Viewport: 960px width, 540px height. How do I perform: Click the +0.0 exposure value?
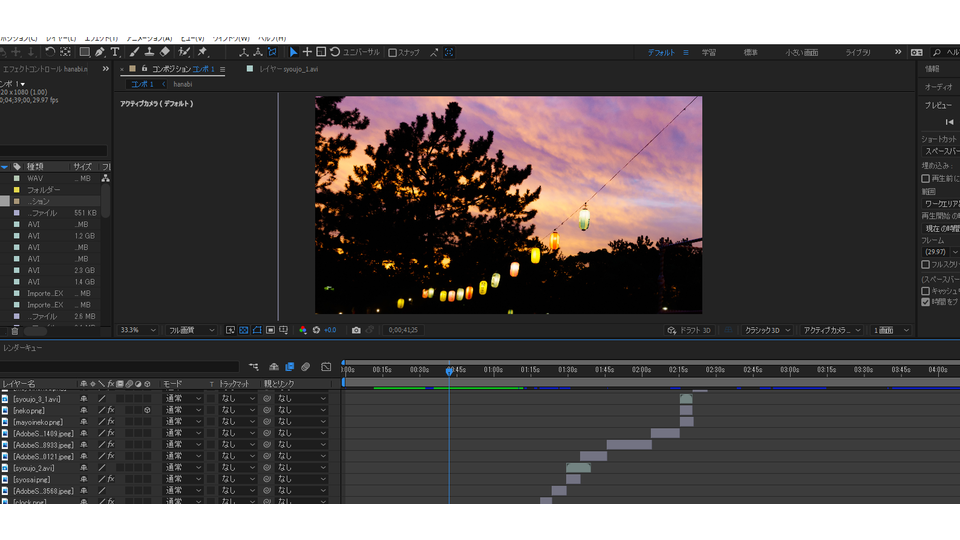(330, 330)
